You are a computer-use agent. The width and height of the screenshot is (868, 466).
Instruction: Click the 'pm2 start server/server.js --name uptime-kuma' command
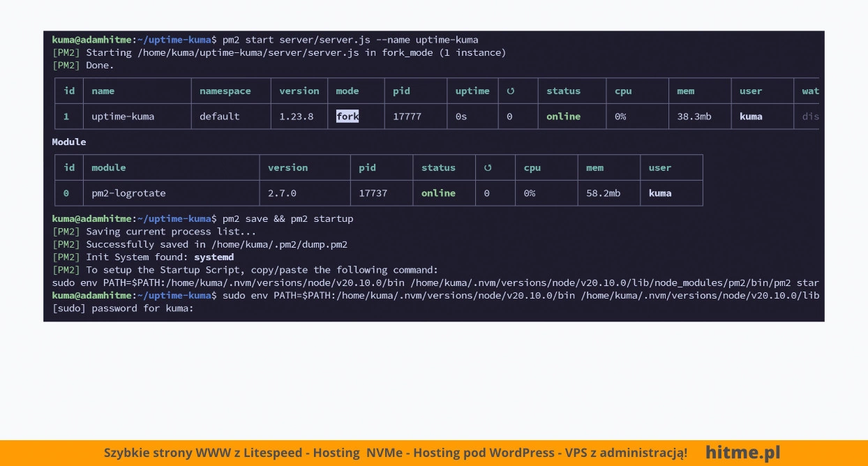(350, 40)
